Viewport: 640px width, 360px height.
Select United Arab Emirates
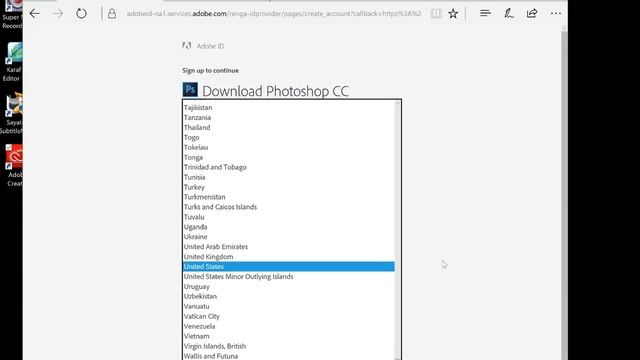click(x=289, y=247)
